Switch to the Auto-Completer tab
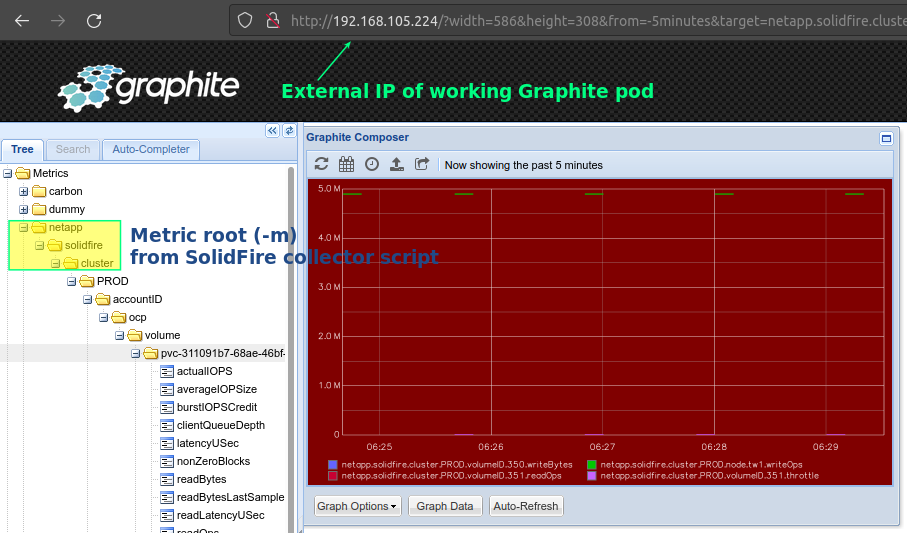 [151, 149]
